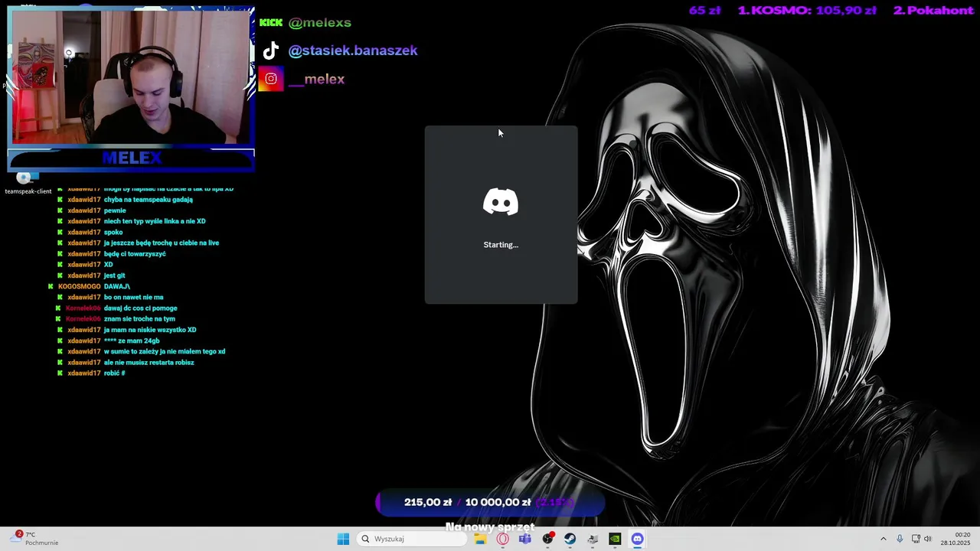This screenshot has width=980, height=551.
Task: Click chat message "pewnie"
Action: click(115, 210)
